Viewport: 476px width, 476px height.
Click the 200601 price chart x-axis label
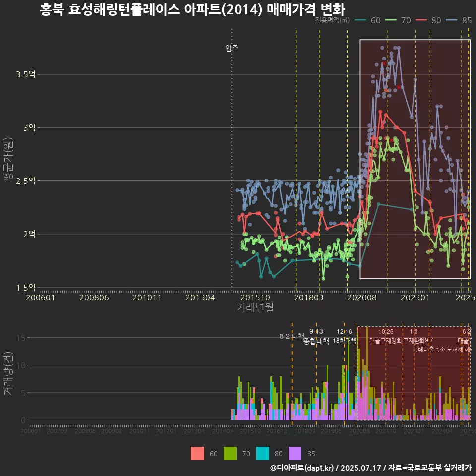pyautogui.click(x=40, y=297)
